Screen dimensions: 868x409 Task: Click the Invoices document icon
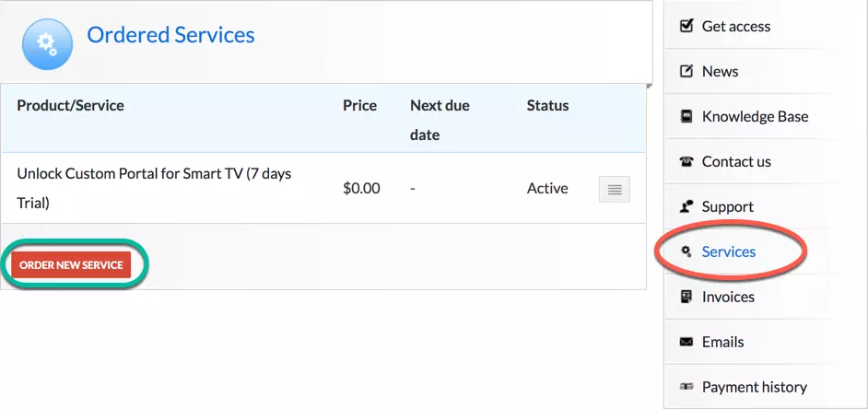686,297
